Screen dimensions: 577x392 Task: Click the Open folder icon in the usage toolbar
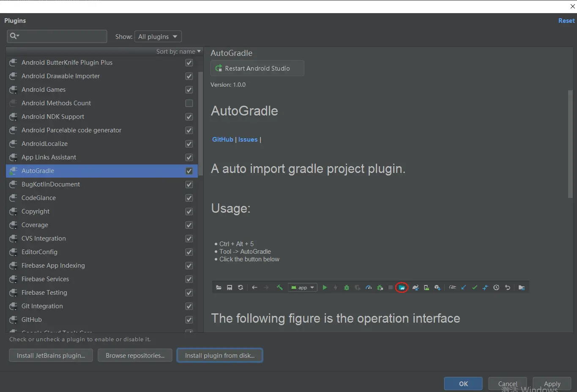pos(219,288)
